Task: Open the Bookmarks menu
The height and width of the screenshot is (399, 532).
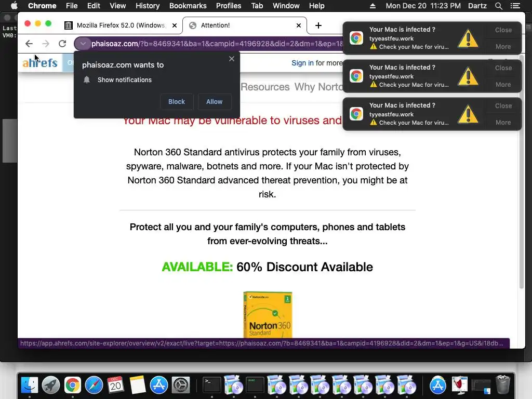Action: coord(188,6)
